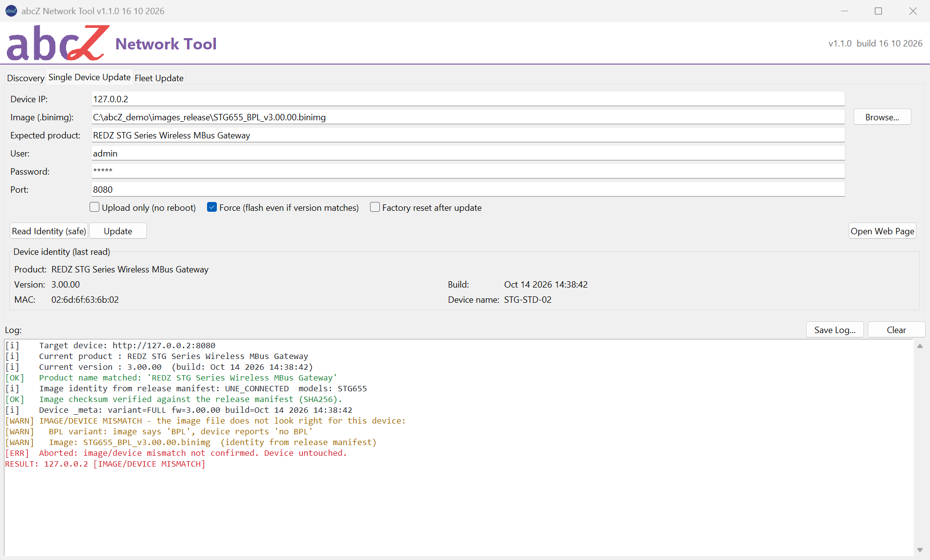Click the Device IP input field
The width and height of the screenshot is (930, 560).
(x=468, y=99)
